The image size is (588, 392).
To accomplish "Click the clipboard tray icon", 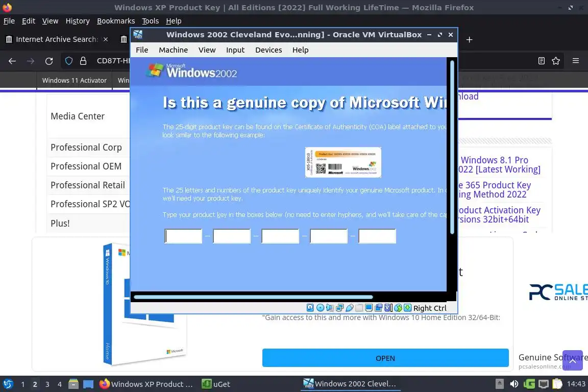I will click(x=557, y=384).
